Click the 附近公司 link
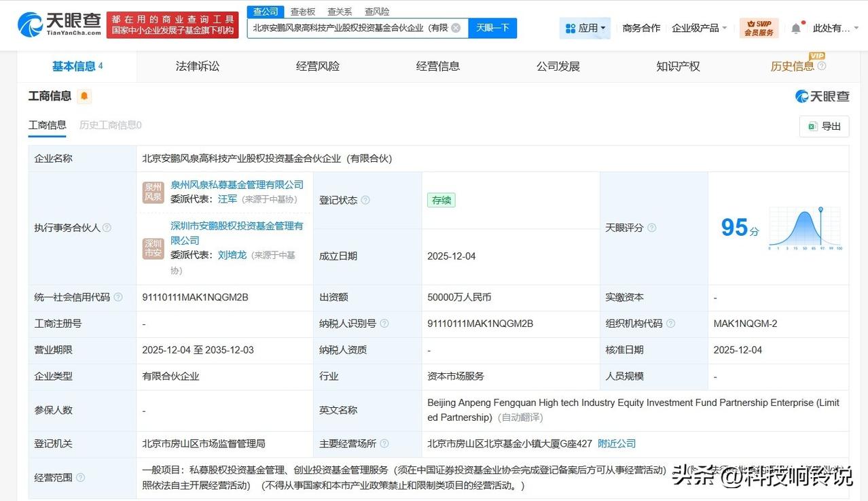The width and height of the screenshot is (868, 501). [617, 443]
